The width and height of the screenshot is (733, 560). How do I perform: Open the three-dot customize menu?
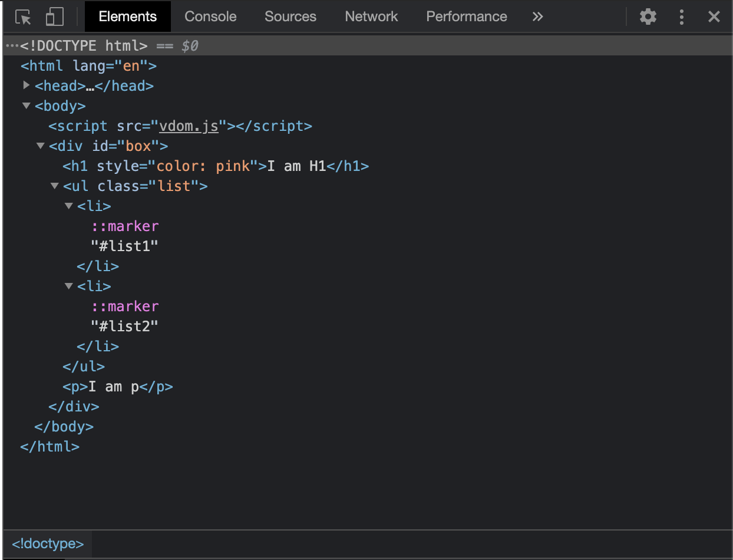tap(682, 17)
